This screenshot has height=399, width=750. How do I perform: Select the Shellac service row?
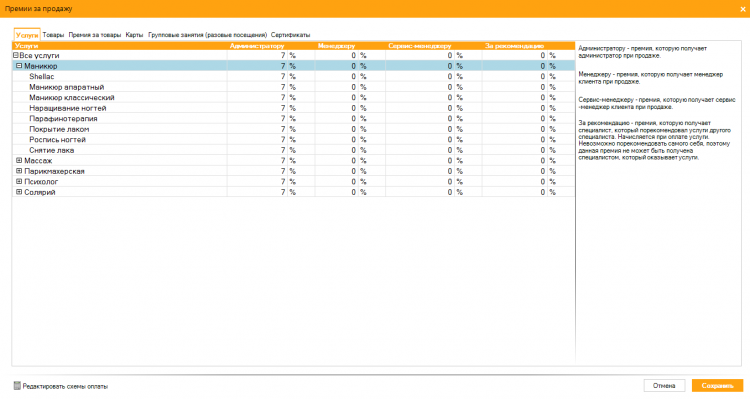294,77
